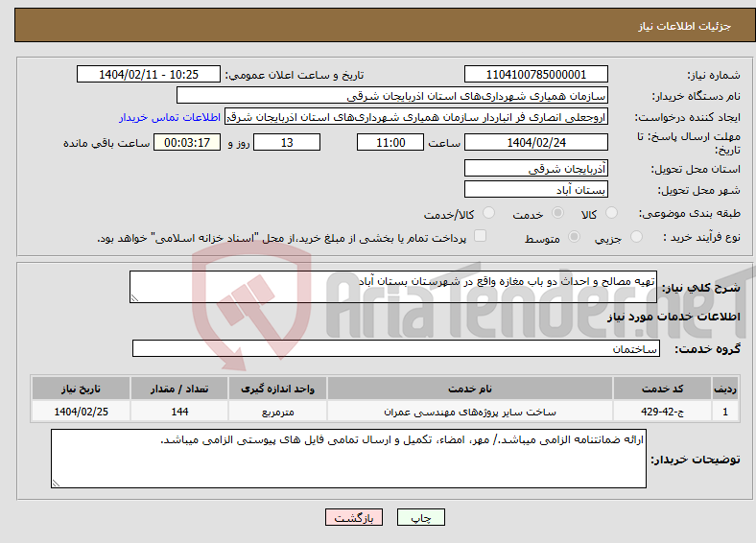Open the اطلاعات تماس خریدار link

(170, 117)
